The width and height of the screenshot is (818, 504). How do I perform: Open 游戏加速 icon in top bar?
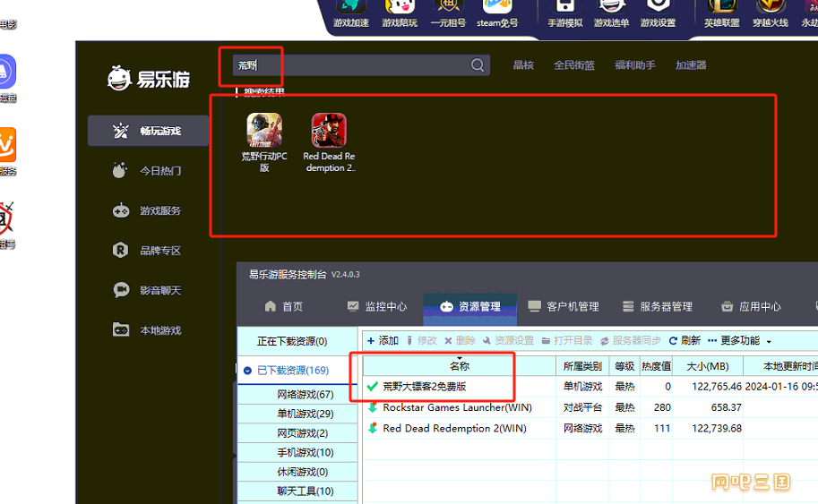click(350, 13)
